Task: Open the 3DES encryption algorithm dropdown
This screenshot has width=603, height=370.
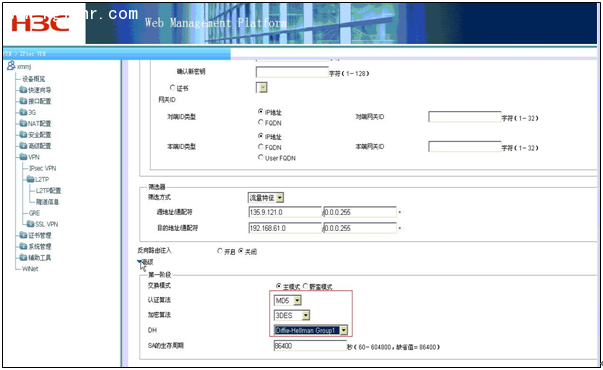Action: (305, 315)
